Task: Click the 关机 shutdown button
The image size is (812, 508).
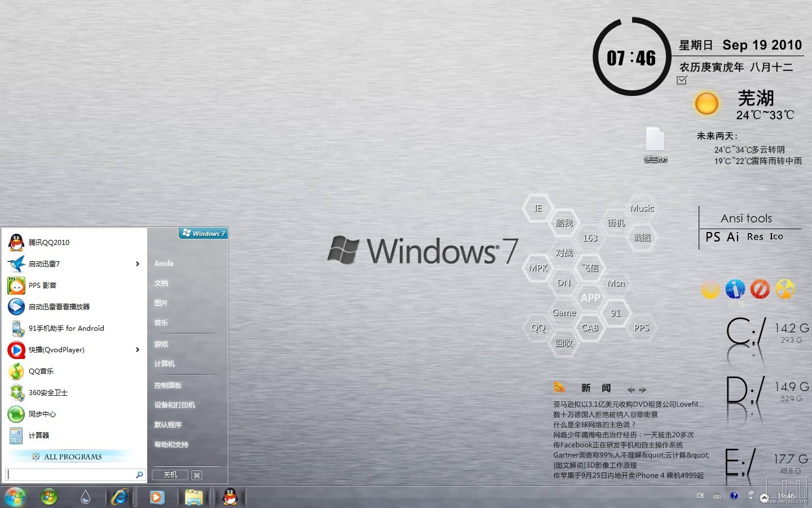Action: click(x=171, y=475)
